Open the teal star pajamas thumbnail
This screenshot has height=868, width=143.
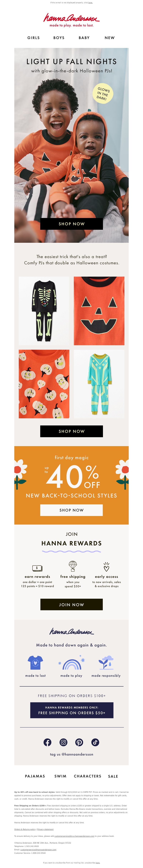99,384
